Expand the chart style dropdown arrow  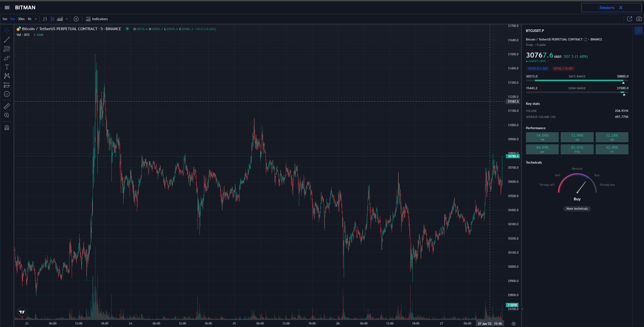click(67, 19)
